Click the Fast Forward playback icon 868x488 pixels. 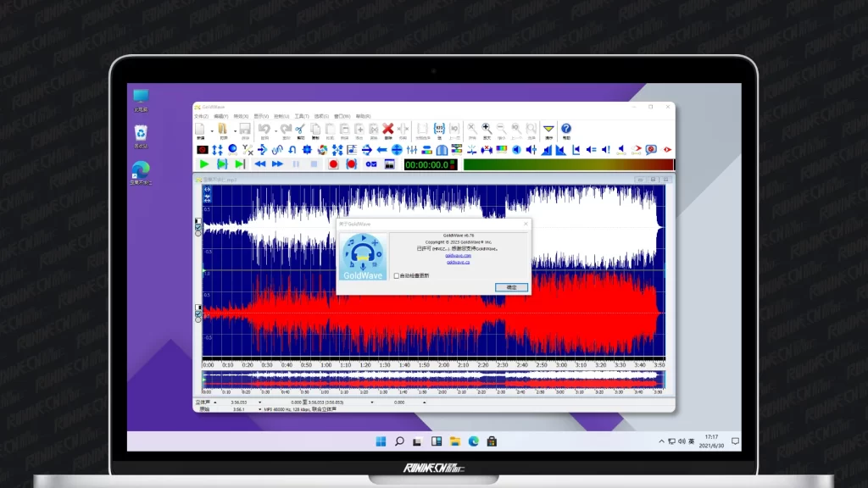(x=277, y=164)
